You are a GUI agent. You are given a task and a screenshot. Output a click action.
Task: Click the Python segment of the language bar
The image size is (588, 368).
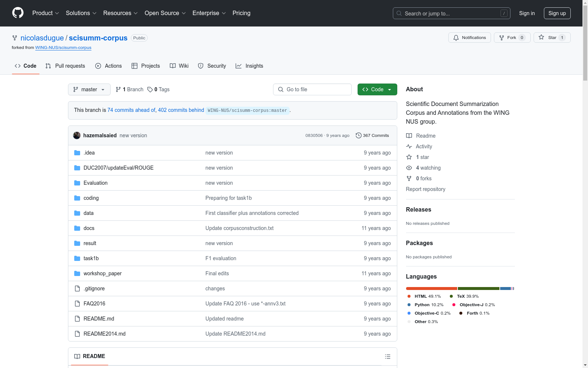pyautogui.click(x=505, y=289)
